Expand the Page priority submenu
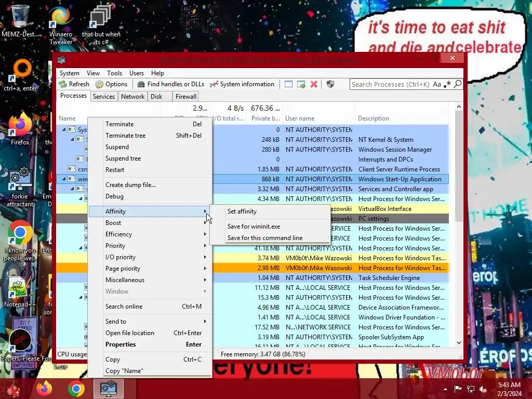The width and height of the screenshot is (532, 399). click(150, 269)
